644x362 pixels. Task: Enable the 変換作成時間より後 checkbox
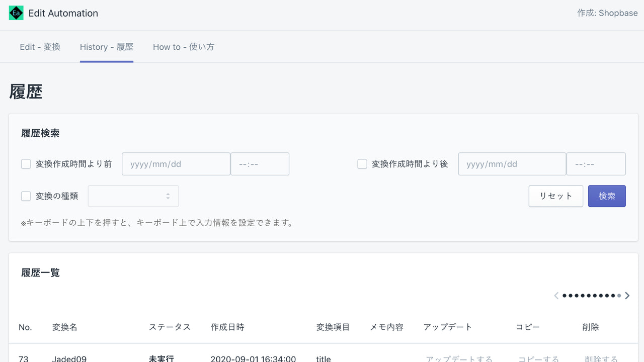point(362,164)
